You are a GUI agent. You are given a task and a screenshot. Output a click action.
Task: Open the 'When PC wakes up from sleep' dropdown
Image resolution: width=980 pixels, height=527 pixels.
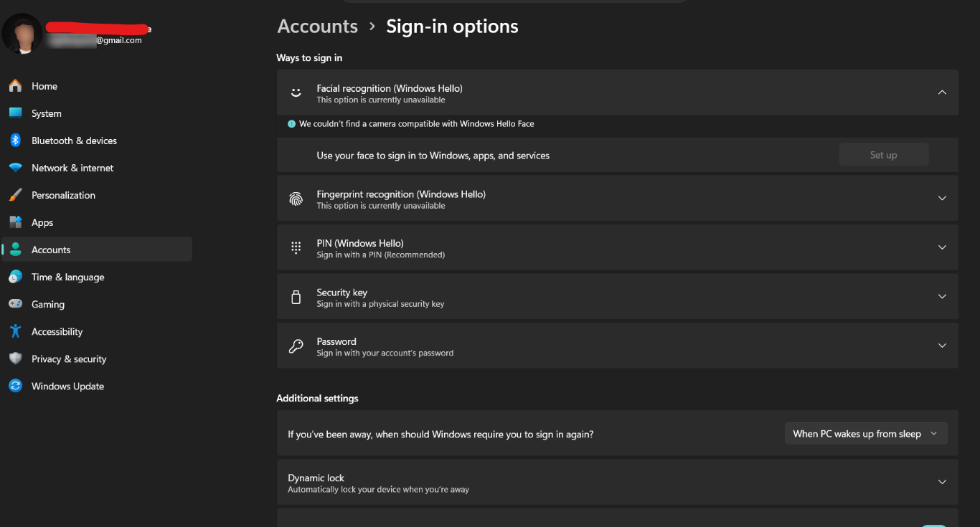point(866,434)
